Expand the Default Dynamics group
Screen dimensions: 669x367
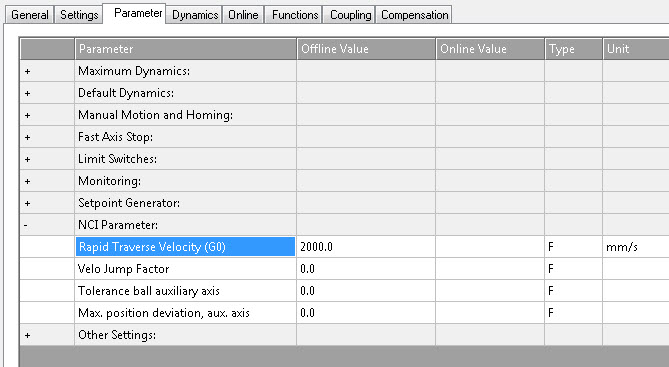(27, 93)
